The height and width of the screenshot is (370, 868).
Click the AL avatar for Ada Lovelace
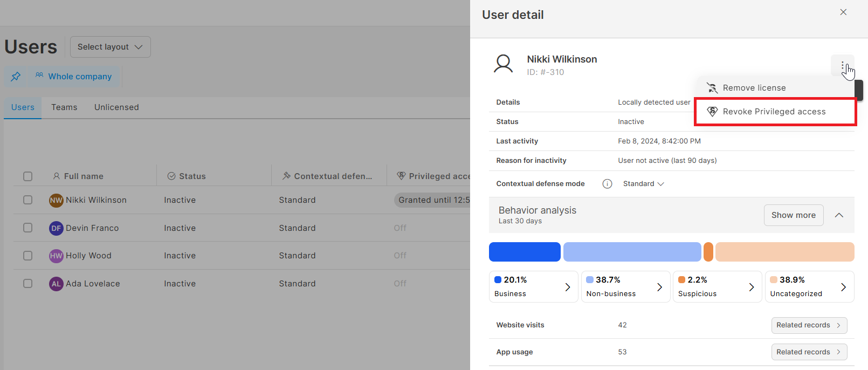pyautogui.click(x=56, y=284)
